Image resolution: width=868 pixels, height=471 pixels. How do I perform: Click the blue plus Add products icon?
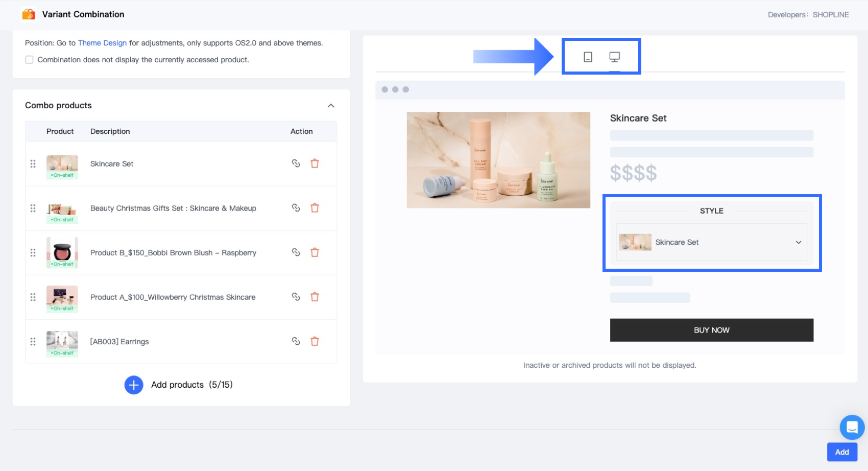(x=134, y=385)
